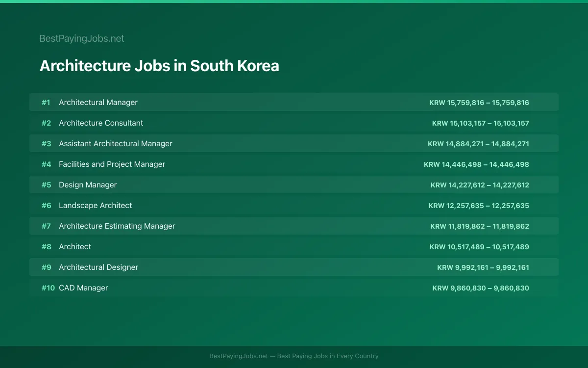Image resolution: width=588 pixels, height=368 pixels.
Task: Click salary KRW 10,517,489 – 10,517,489
Action: click(479, 247)
